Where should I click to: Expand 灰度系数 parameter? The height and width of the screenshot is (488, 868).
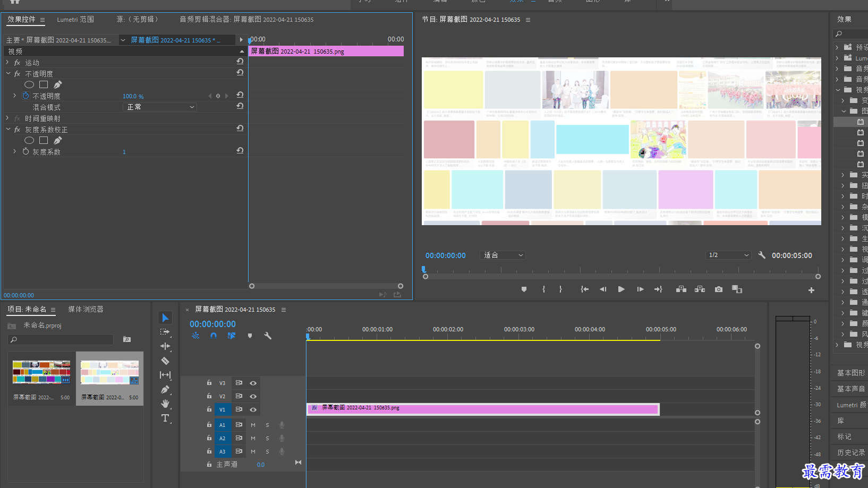coord(15,151)
